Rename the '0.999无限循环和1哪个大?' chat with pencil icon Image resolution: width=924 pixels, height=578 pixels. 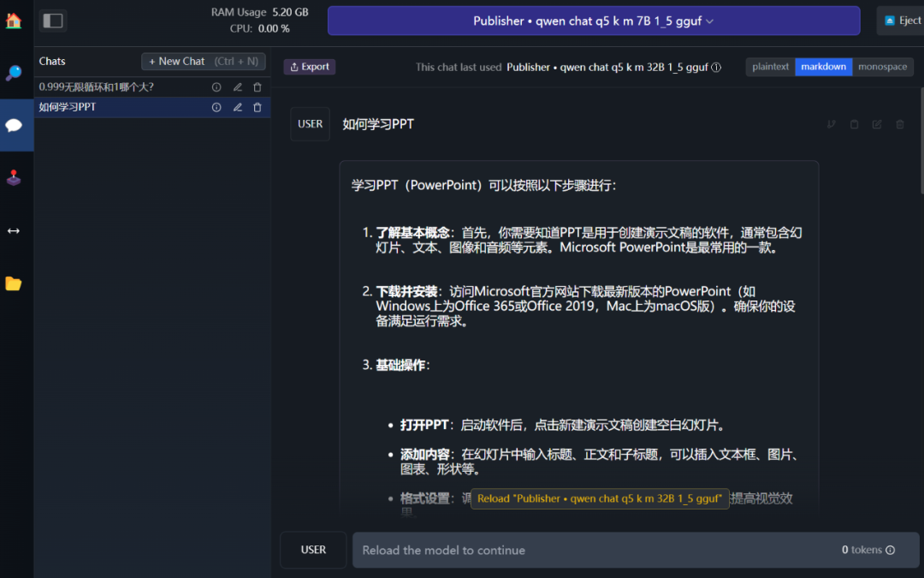[238, 87]
